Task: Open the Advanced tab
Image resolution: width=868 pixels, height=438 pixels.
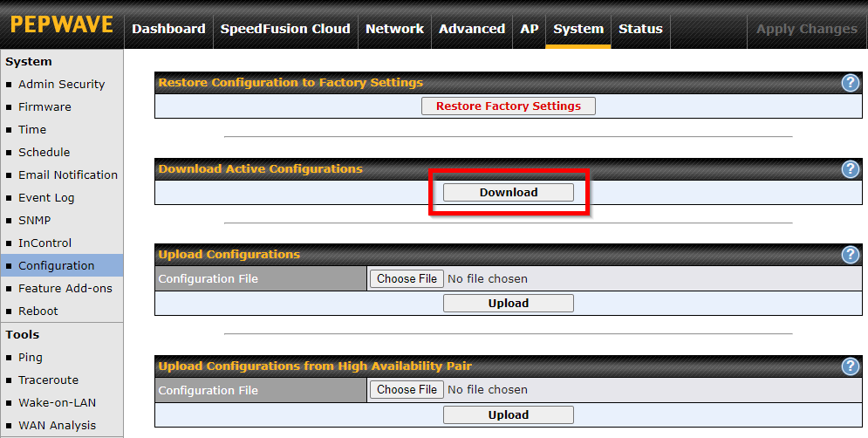Action: [472, 29]
